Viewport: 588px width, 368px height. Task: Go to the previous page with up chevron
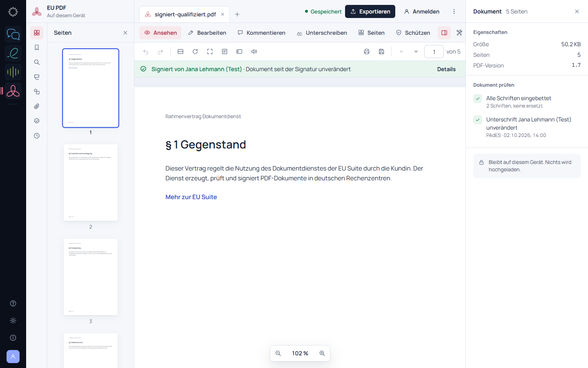[x=401, y=52]
